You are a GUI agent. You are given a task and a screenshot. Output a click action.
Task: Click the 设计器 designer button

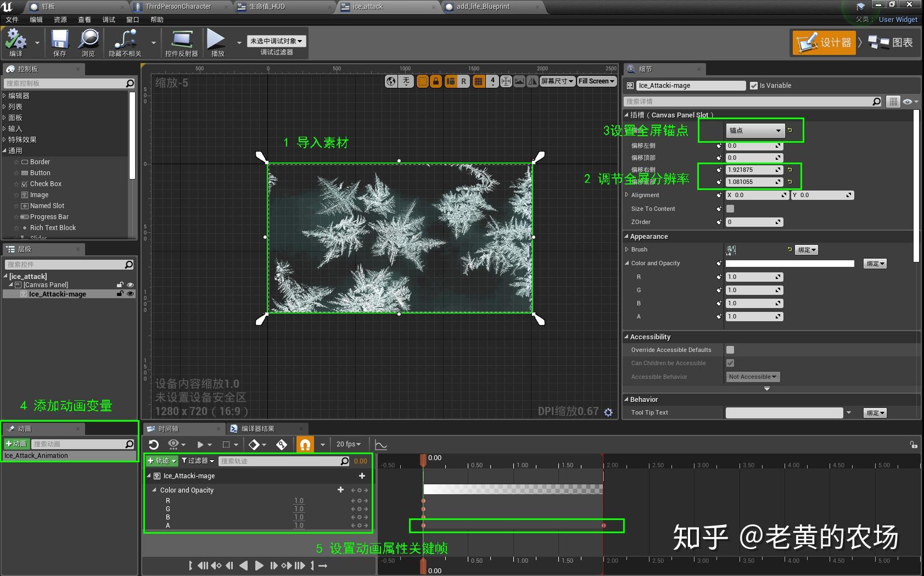tap(824, 42)
